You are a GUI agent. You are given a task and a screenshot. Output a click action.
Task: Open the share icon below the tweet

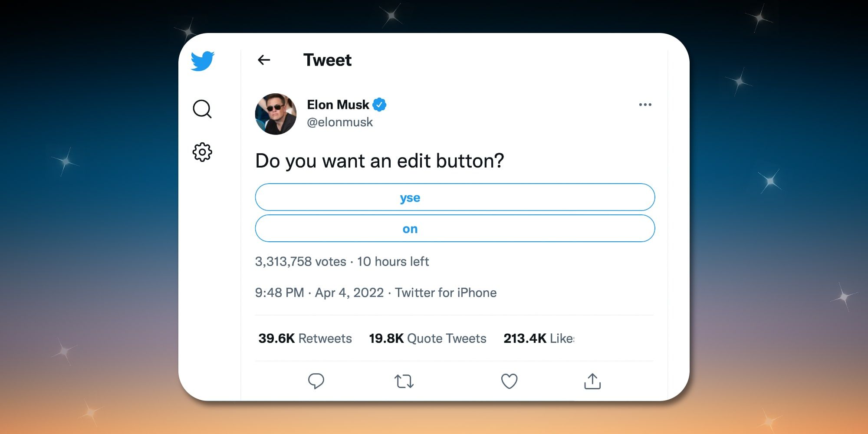point(592,381)
